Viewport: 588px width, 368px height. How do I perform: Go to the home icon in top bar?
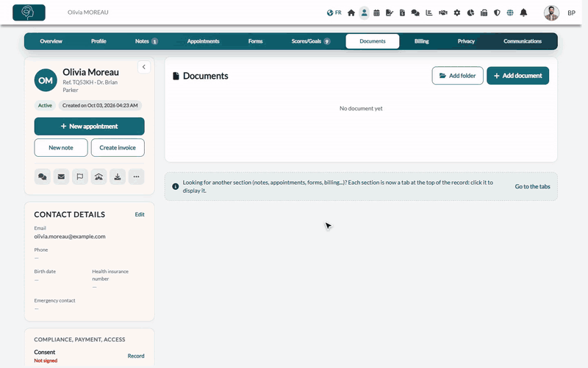tap(351, 13)
